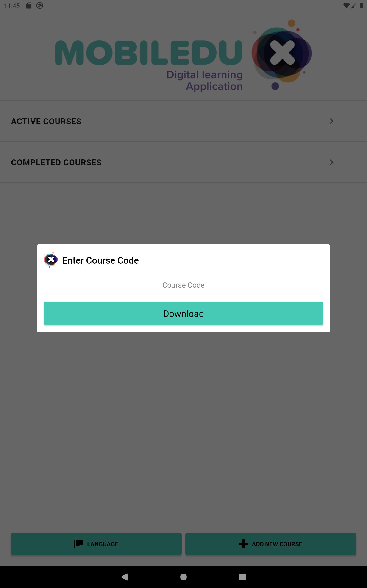
Task: Click the Course Code input field
Action: (183, 285)
